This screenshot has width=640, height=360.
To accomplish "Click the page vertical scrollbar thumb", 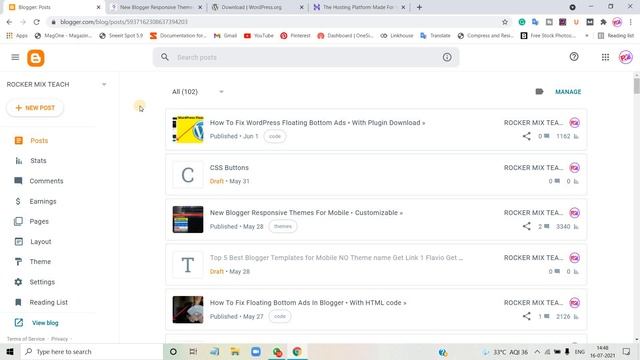I will pos(636,86).
